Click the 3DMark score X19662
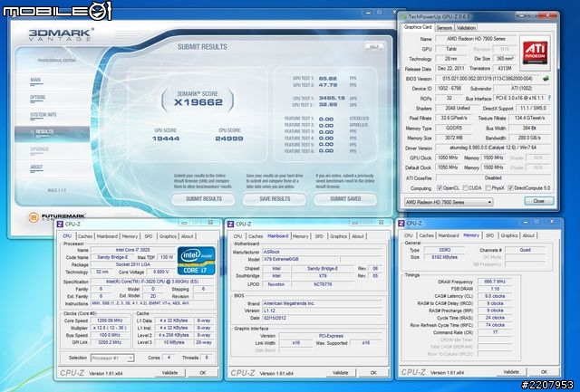The height and width of the screenshot is (392, 580). [198, 102]
